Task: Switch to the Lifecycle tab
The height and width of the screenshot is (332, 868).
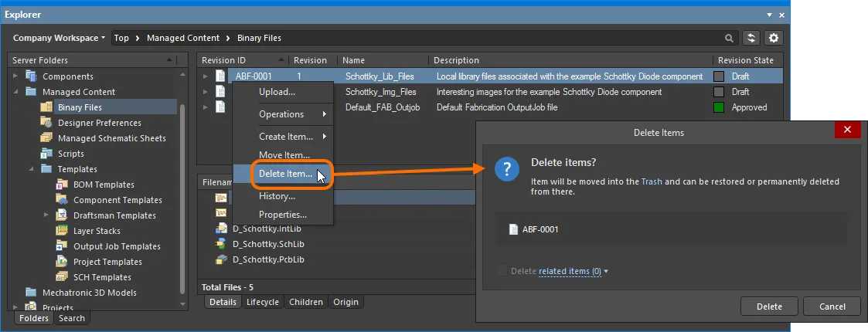Action: [263, 302]
